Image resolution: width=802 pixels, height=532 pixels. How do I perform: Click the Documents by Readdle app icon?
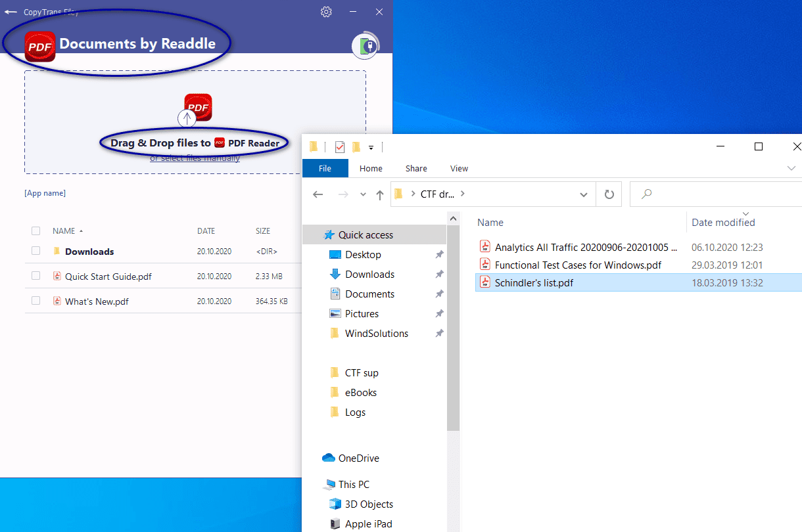pyautogui.click(x=39, y=46)
